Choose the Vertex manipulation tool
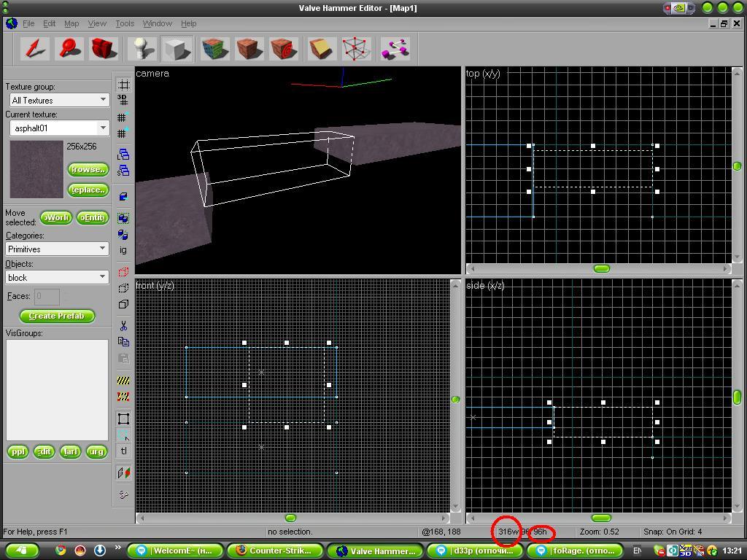This screenshot has height=560, width=747. coord(356,49)
